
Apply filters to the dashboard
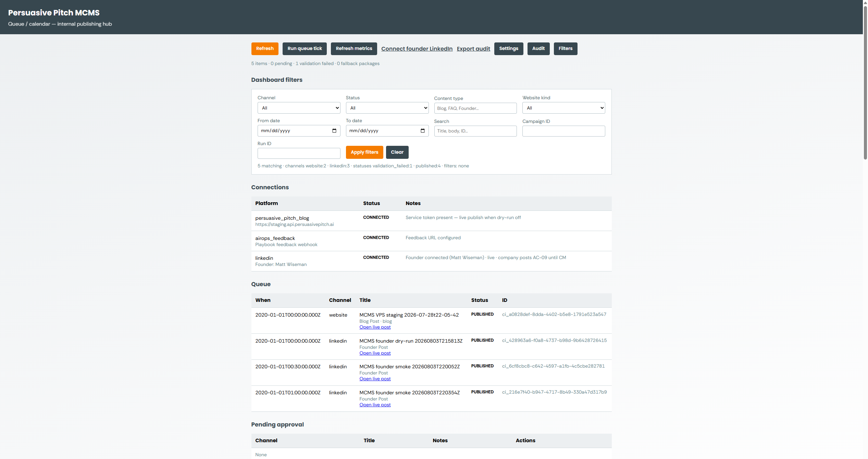[x=364, y=152]
